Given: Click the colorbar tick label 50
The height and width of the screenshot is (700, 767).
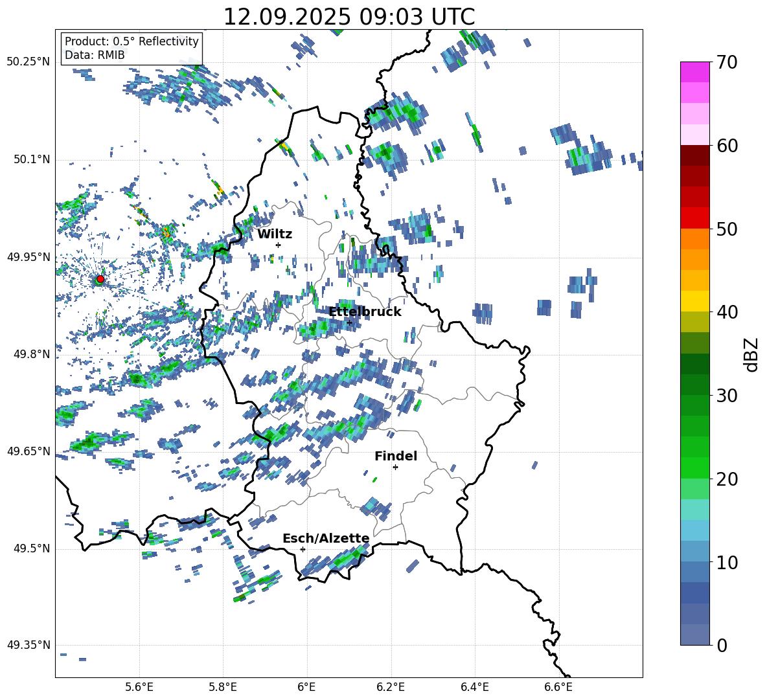Looking at the screenshot, I should [x=727, y=229].
